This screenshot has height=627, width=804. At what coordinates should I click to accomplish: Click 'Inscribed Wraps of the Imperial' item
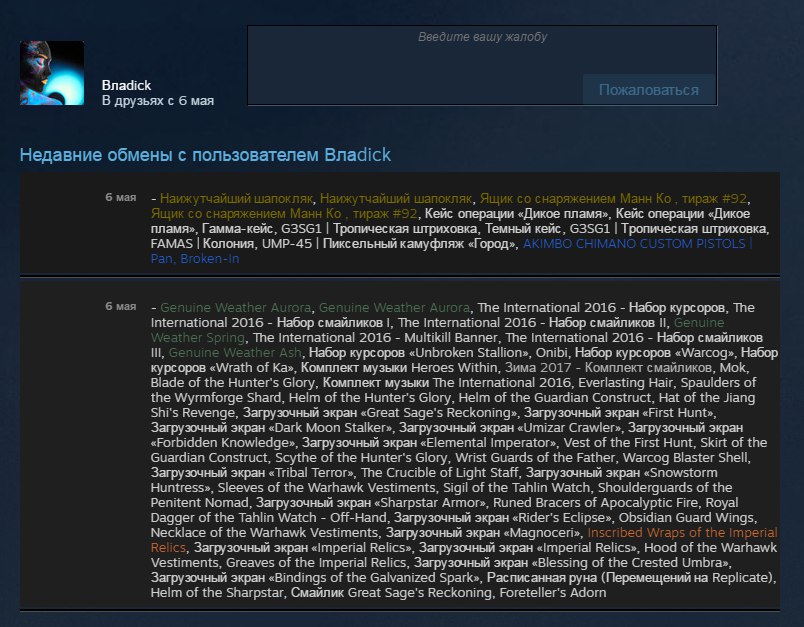tap(682, 533)
